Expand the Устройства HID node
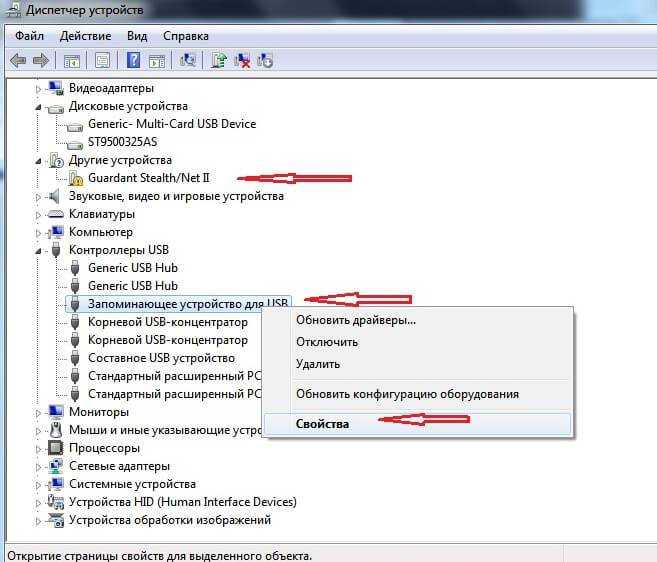The width and height of the screenshot is (657, 562). pos(38,503)
